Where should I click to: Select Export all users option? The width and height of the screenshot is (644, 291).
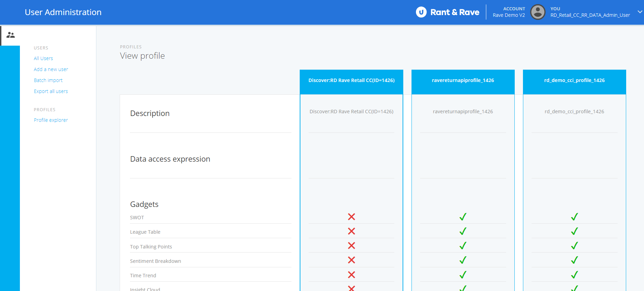(51, 91)
